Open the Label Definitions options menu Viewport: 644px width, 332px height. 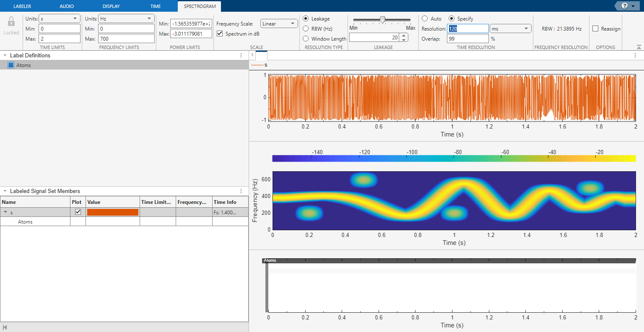click(x=241, y=55)
